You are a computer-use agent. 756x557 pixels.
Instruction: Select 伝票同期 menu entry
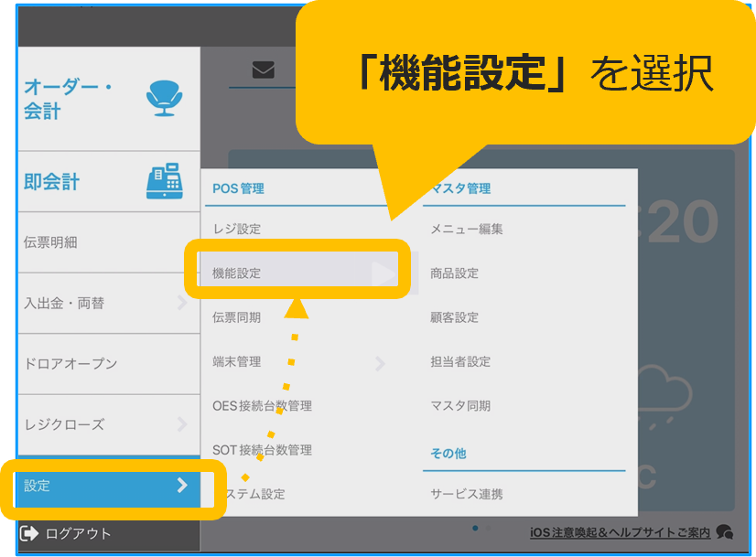[236, 317]
